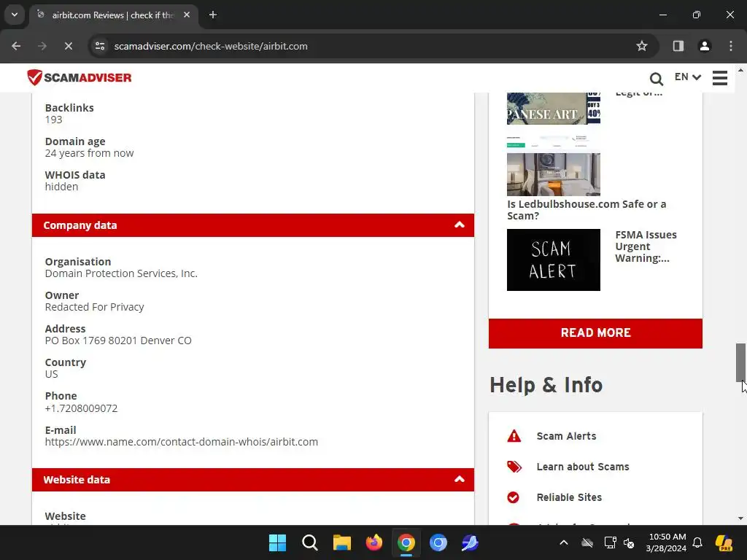Screen dimensions: 747x560
Task: Click the page vertical scrollbar thumb
Action: (x=740, y=362)
